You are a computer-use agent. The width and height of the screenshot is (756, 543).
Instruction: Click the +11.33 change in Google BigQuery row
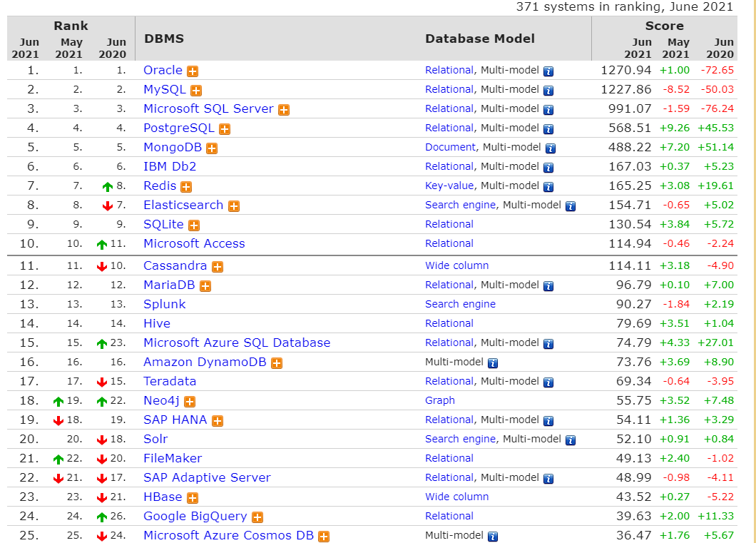tap(715, 516)
